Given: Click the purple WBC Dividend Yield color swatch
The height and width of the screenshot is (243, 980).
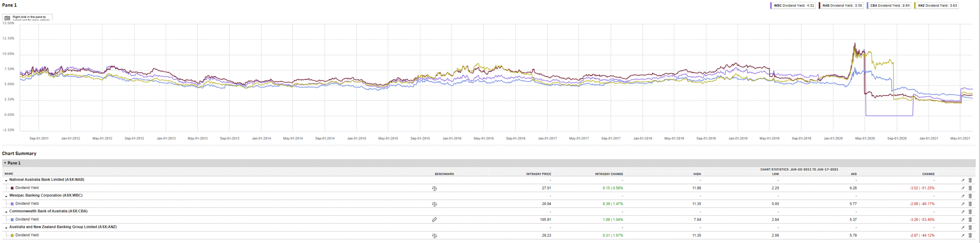Looking at the screenshot, I should point(12,204).
